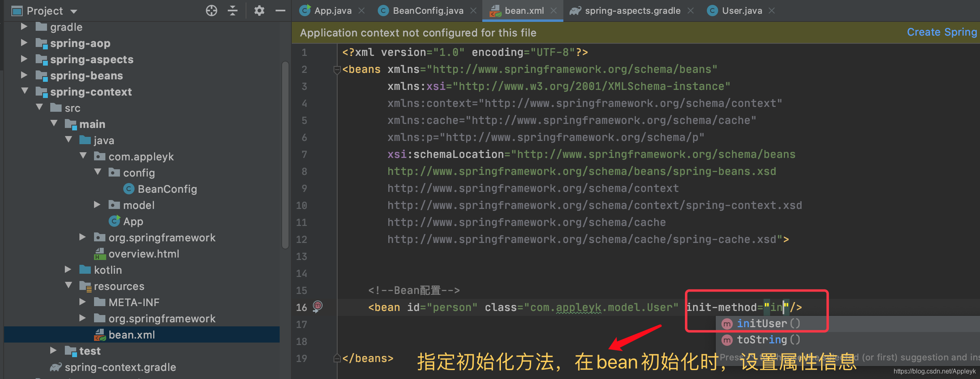980x379 pixels.
Task: Close the spring-aspects.gradle tab
Action: pyautogui.click(x=691, y=11)
